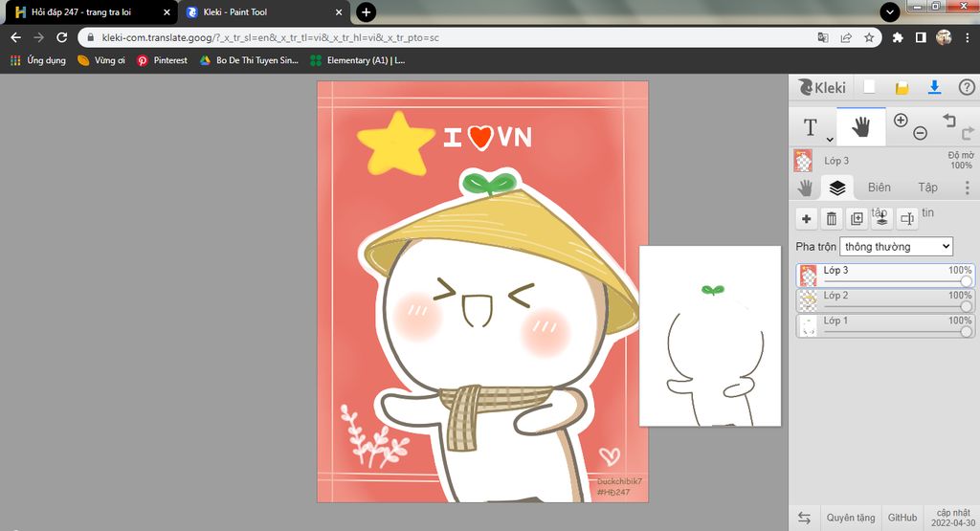
Task: Open browser extensions puzzle icon
Action: (898, 37)
